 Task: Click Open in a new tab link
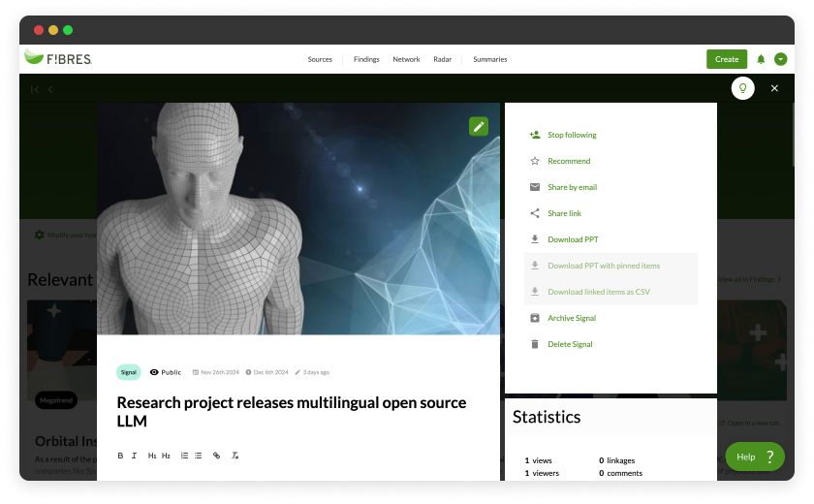click(749, 423)
